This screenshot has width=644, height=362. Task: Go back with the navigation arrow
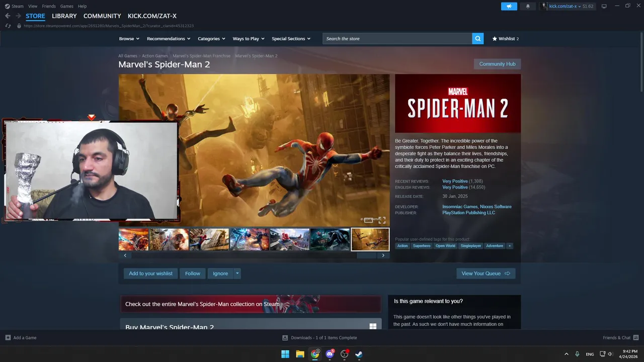point(8,16)
